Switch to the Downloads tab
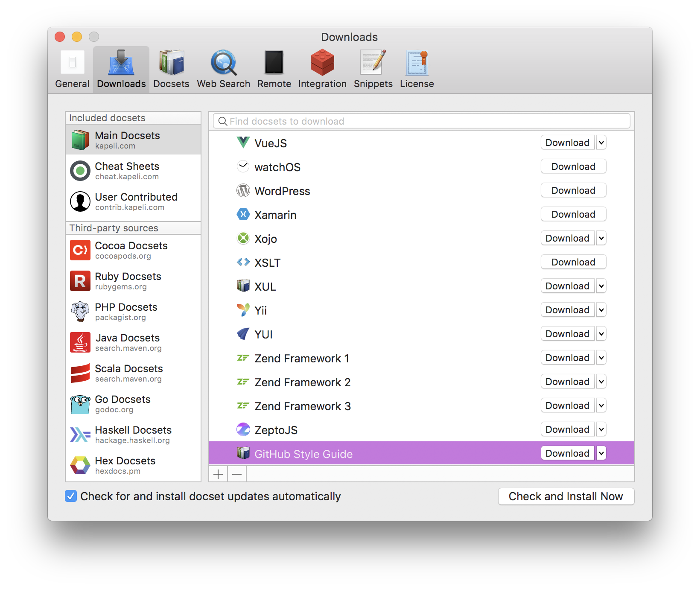Image resolution: width=700 pixels, height=589 pixels. [121, 69]
